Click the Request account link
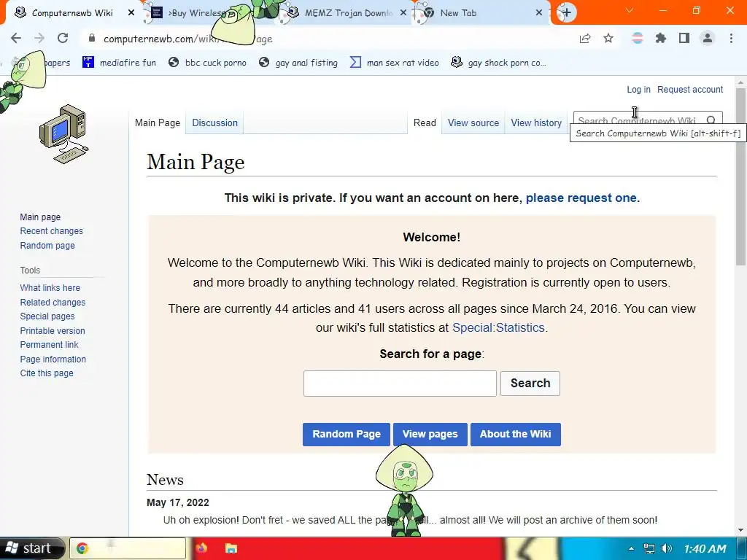This screenshot has height=560, width=747. 690,90
